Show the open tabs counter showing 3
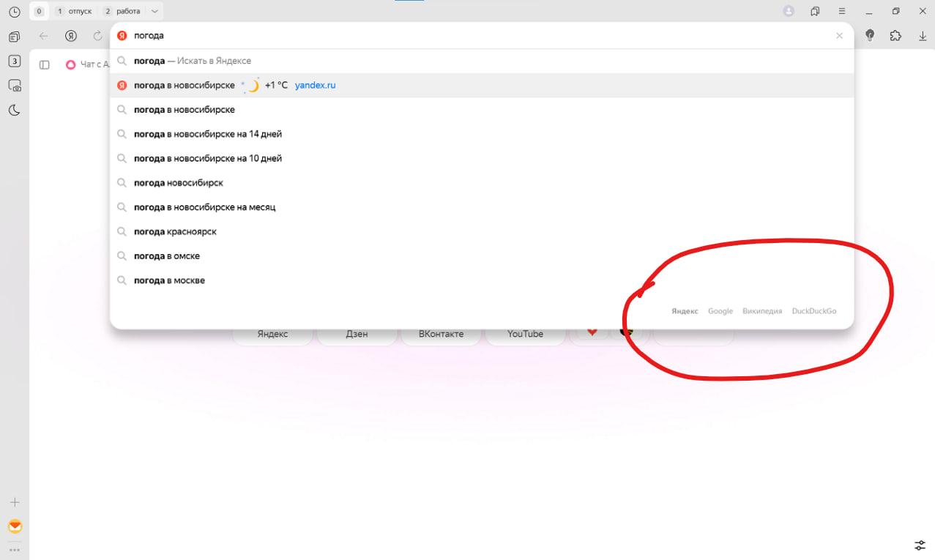 click(14, 61)
